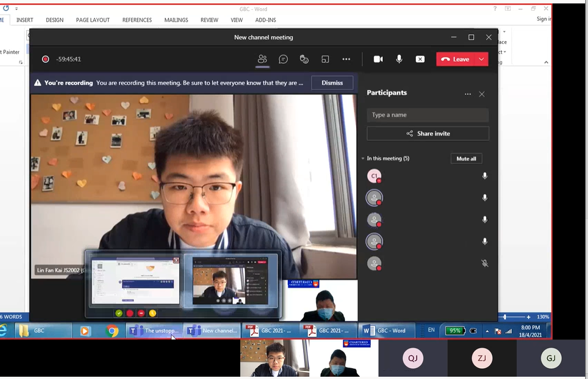The height and width of the screenshot is (379, 588).
Task: Expand the Leave button dropdown arrow
Action: tap(482, 59)
